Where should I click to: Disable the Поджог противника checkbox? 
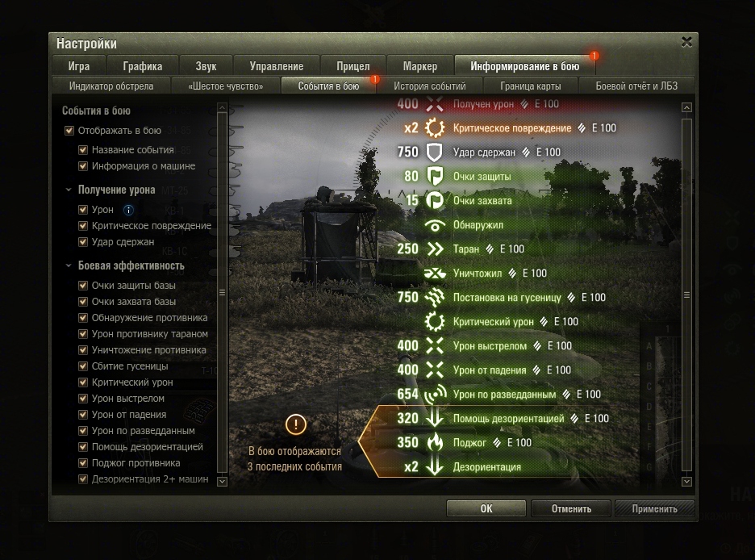click(83, 462)
